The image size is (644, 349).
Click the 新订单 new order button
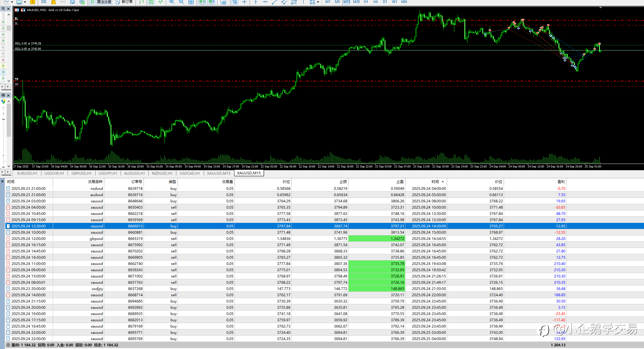tap(124, 2)
